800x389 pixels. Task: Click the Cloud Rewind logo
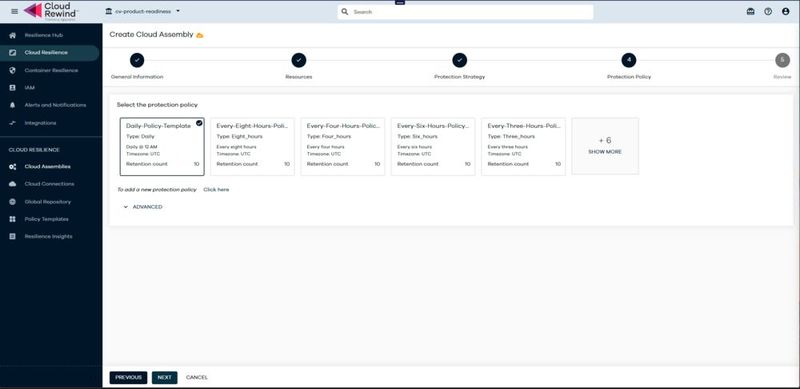coord(51,11)
